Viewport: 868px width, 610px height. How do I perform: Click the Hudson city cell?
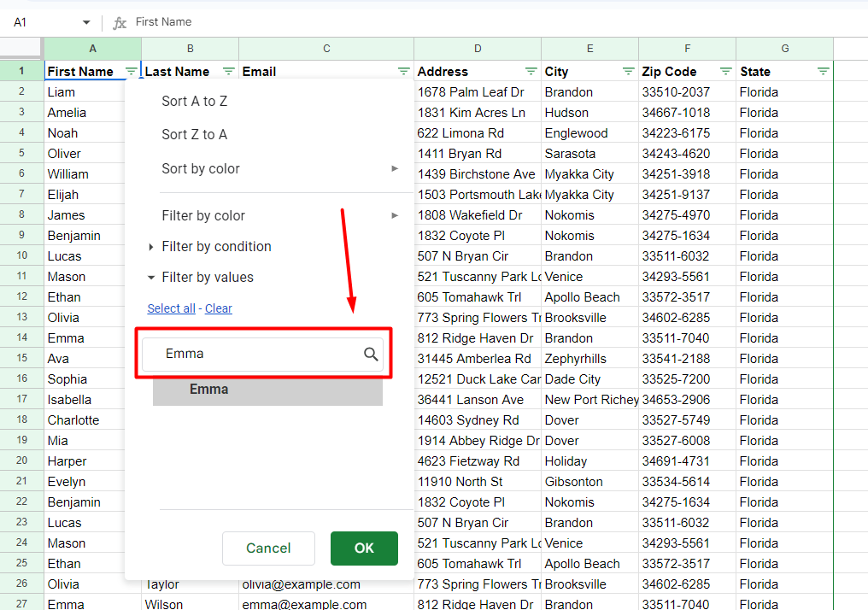[590, 113]
